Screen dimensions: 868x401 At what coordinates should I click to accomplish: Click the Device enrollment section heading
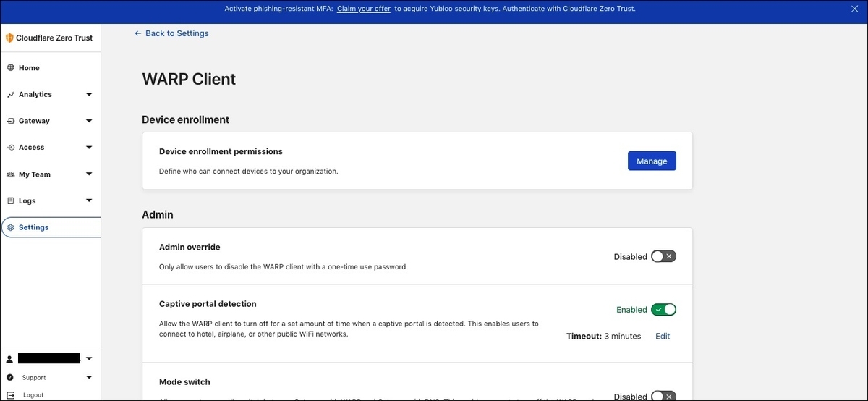(185, 119)
